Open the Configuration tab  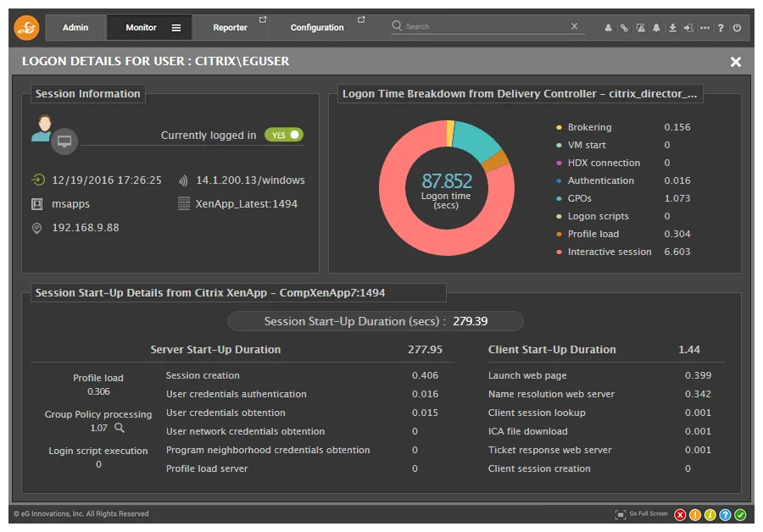coord(317,28)
